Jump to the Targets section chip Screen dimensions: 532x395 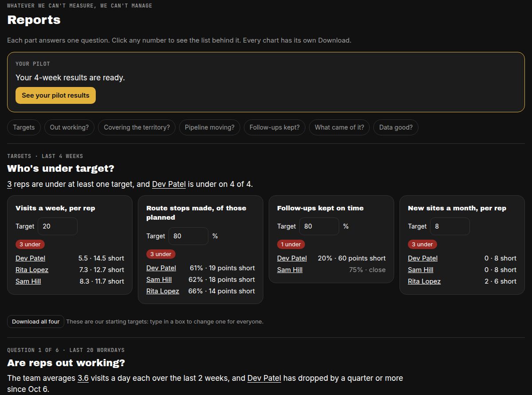click(x=24, y=127)
